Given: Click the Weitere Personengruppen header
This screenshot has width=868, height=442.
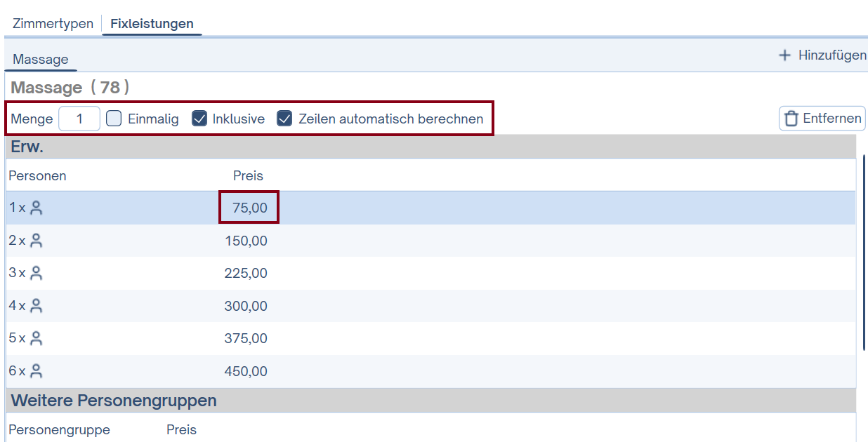Looking at the screenshot, I should (431, 401).
